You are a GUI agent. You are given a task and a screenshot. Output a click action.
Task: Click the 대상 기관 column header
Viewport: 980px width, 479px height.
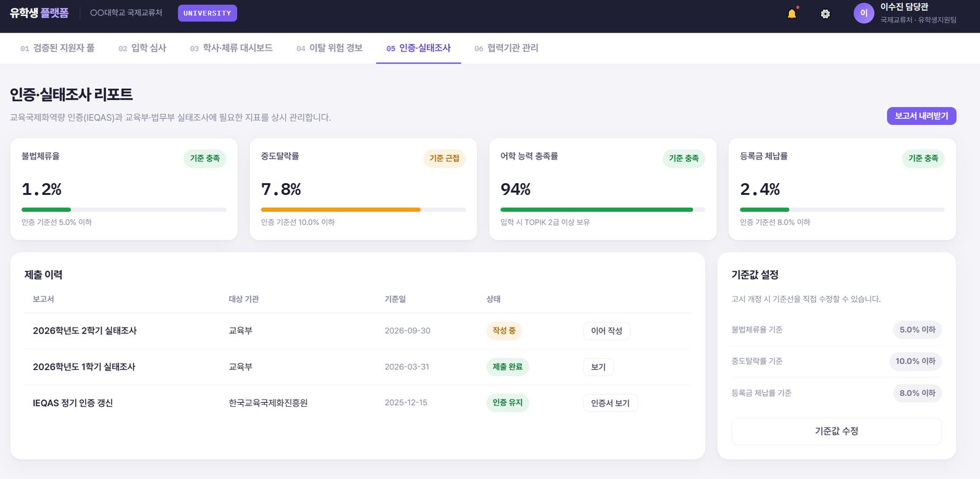click(x=244, y=299)
